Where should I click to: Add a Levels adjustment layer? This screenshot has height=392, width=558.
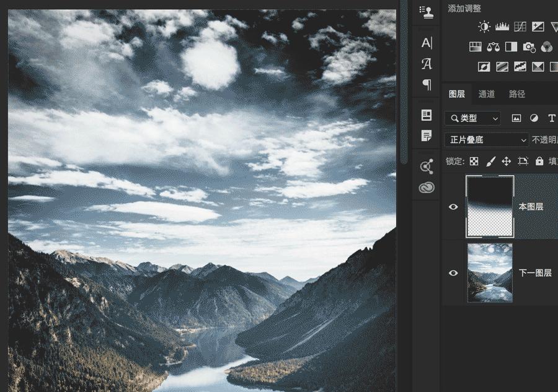(x=502, y=27)
